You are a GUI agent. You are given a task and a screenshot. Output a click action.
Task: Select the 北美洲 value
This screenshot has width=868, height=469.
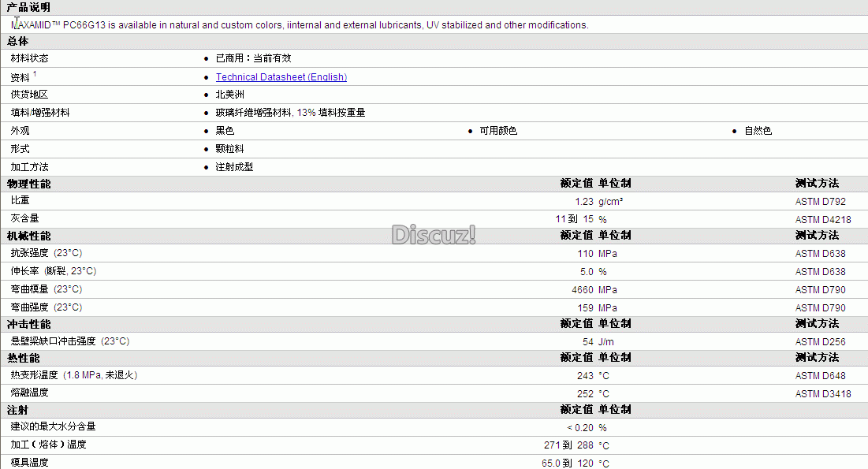click(229, 95)
